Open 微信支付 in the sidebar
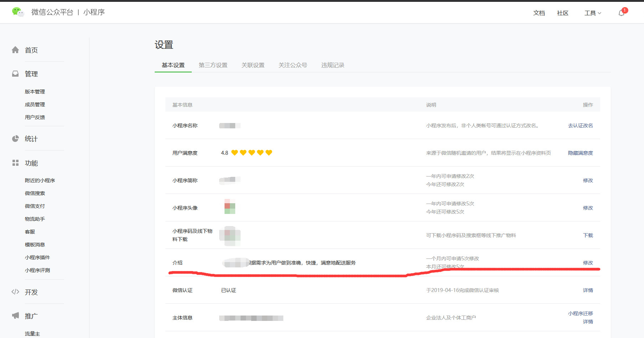The image size is (644, 338). pos(35,206)
